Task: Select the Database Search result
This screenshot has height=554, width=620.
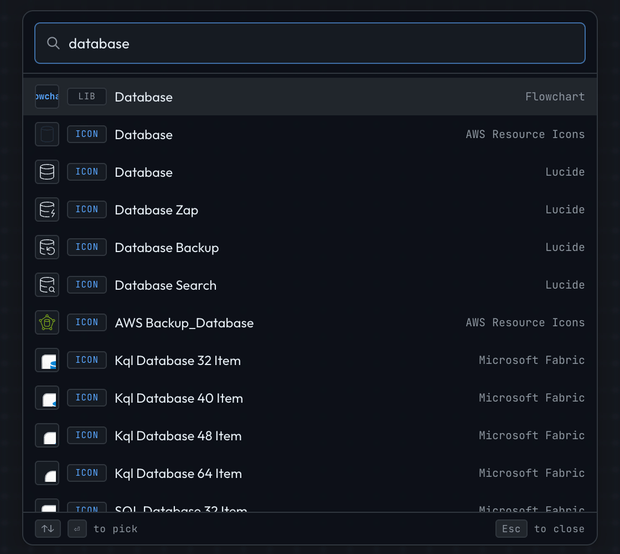Action: point(310,285)
